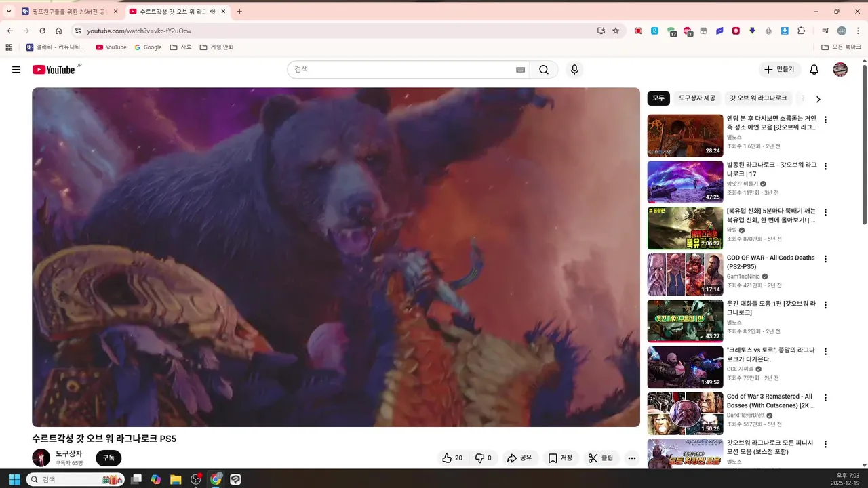Viewport: 868px width, 488px height.
Task: Open Chrome three-dot menu
Action: click(x=857, y=30)
